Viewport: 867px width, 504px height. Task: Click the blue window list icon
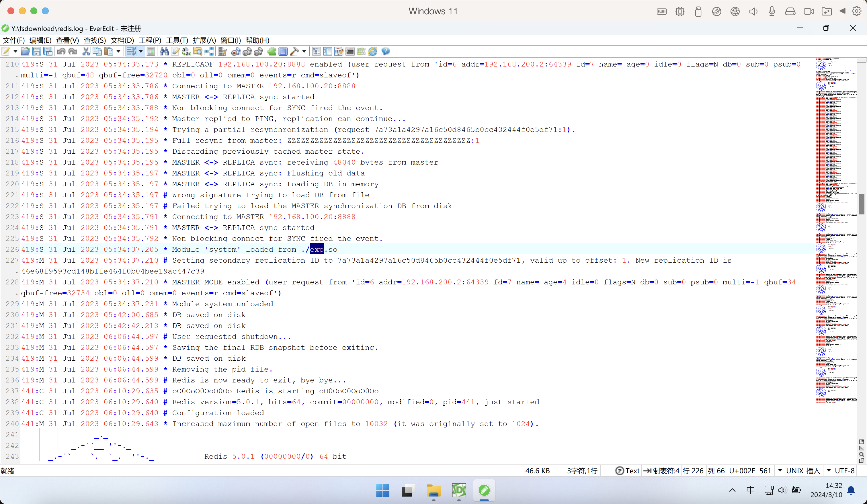point(283,52)
